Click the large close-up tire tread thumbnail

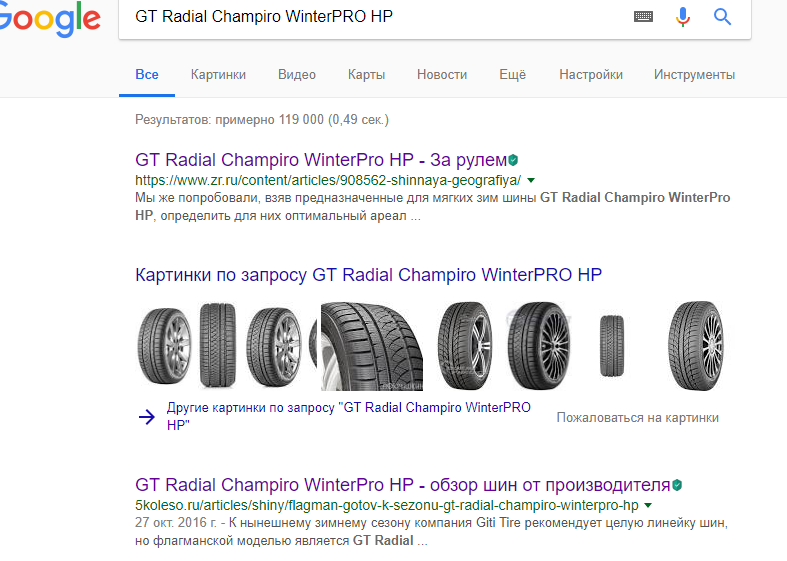coord(371,345)
